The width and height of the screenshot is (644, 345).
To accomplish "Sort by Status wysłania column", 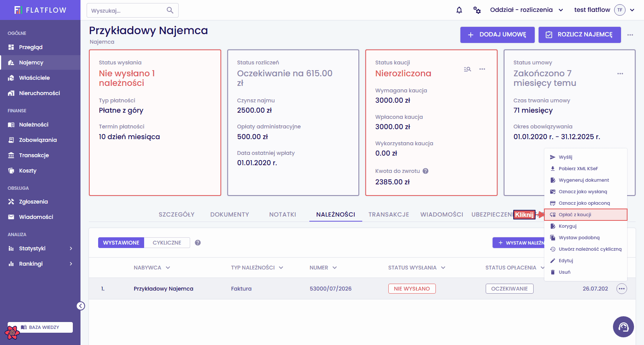I will 417,268.
